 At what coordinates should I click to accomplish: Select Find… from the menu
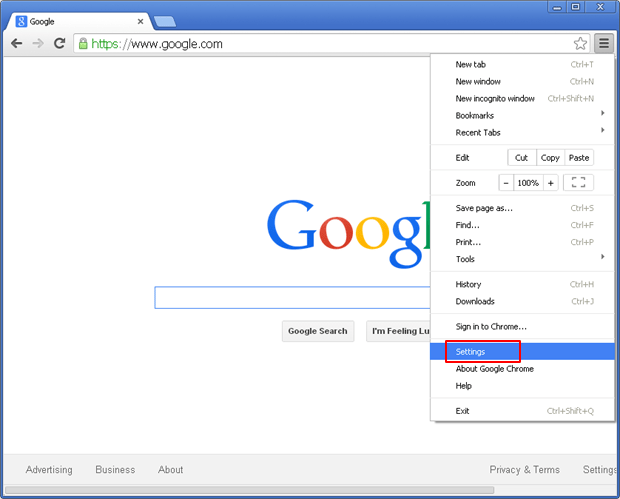(523, 225)
